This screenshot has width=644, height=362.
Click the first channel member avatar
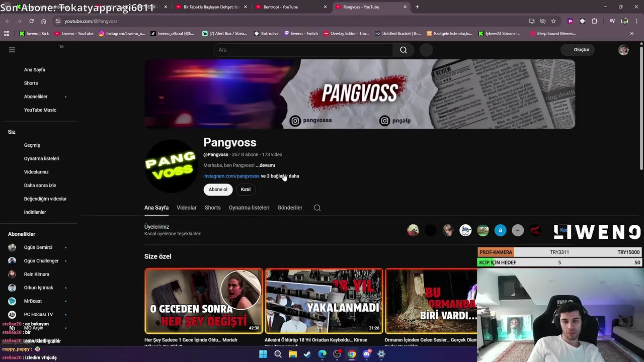pyautogui.click(x=413, y=230)
